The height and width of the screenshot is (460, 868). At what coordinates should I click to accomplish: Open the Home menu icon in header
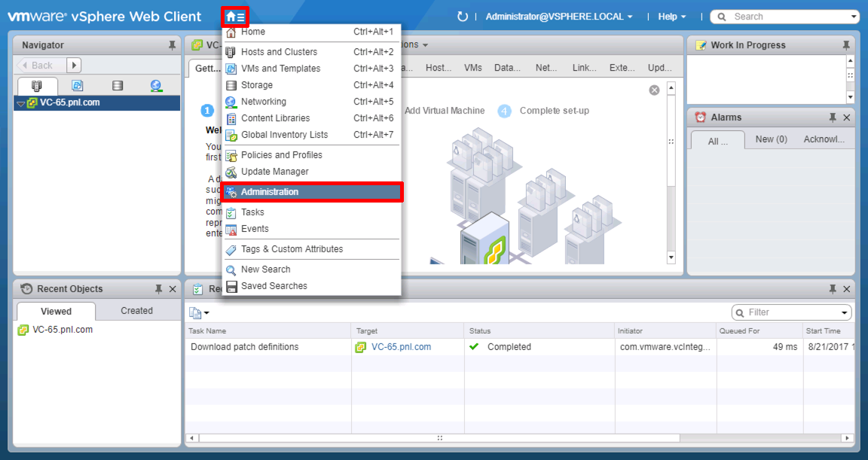click(235, 17)
